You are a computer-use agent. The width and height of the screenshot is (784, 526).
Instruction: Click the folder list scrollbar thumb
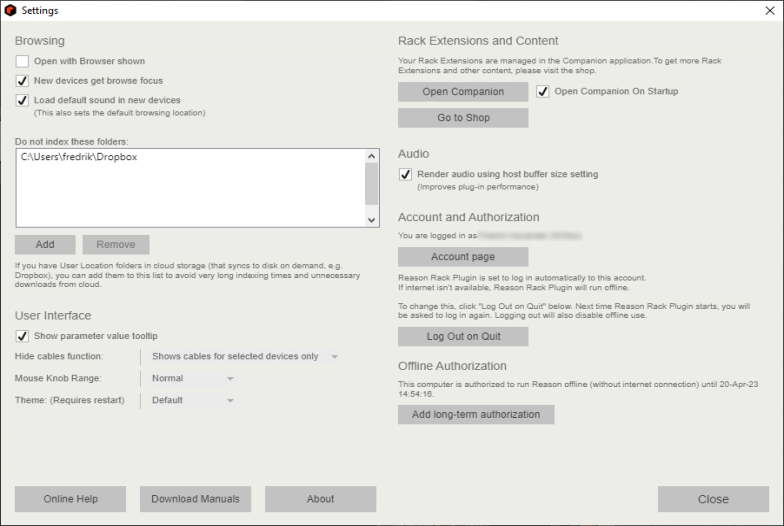372,184
